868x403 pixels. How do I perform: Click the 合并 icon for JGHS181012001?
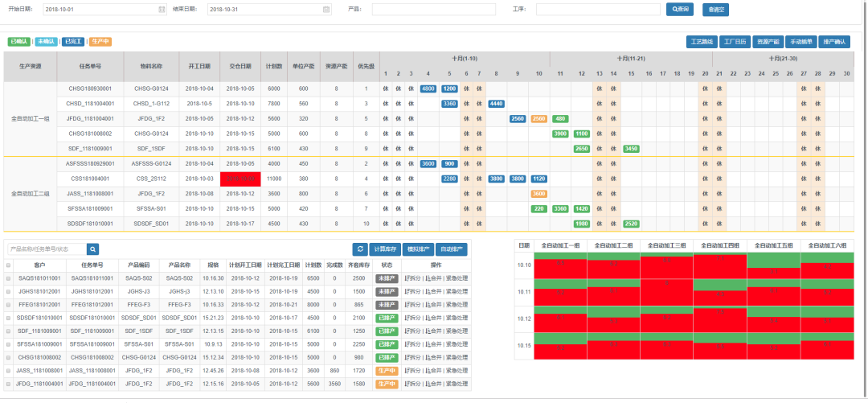tap(427, 291)
